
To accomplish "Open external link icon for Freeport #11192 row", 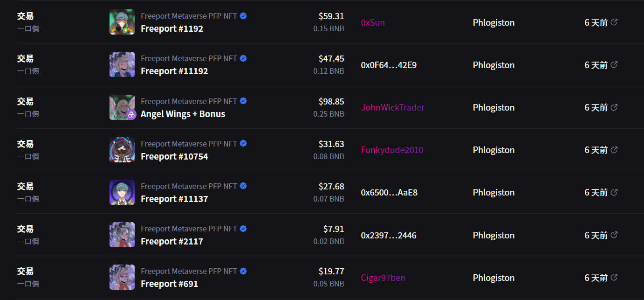I will (614, 64).
